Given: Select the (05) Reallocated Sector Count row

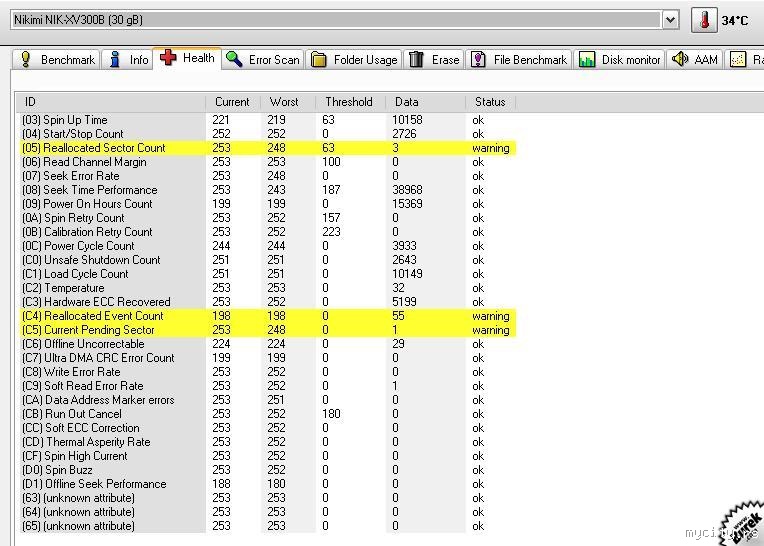Looking at the screenshot, I should [267, 148].
